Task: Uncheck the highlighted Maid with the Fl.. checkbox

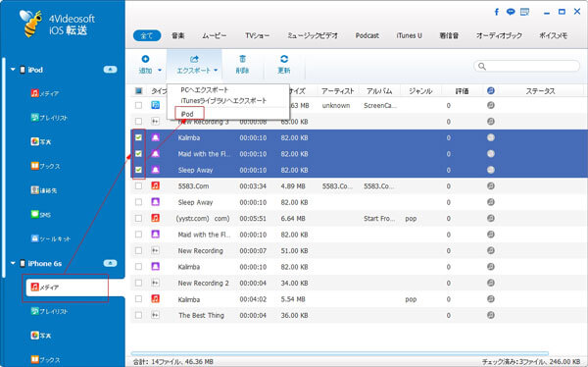Action: coord(138,154)
